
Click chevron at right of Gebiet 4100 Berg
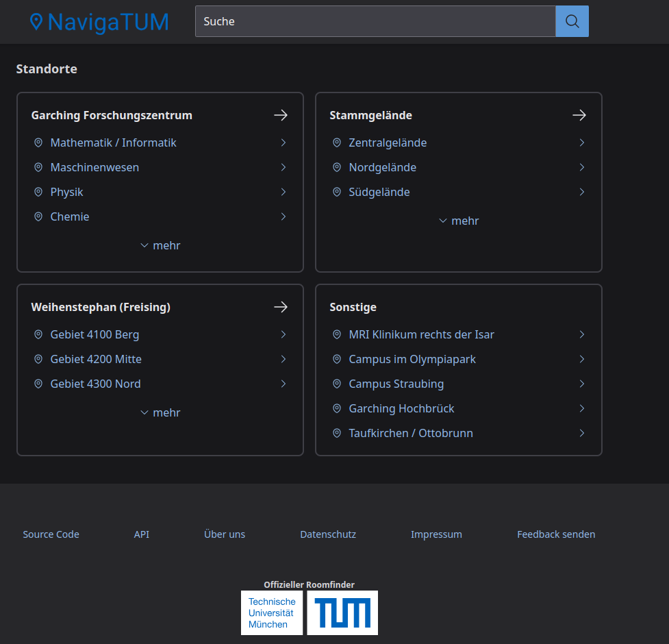[x=283, y=334]
